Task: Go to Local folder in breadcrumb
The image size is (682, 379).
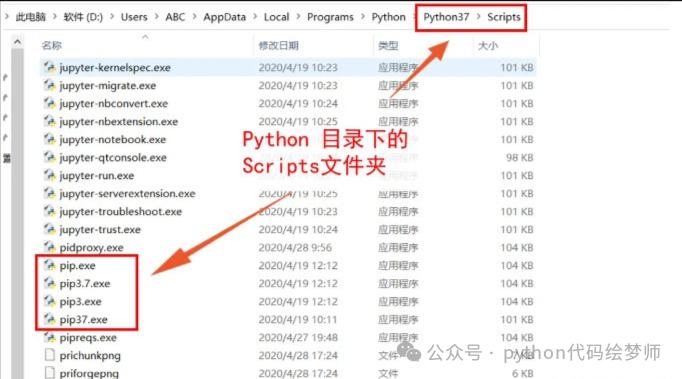Action: [277, 17]
